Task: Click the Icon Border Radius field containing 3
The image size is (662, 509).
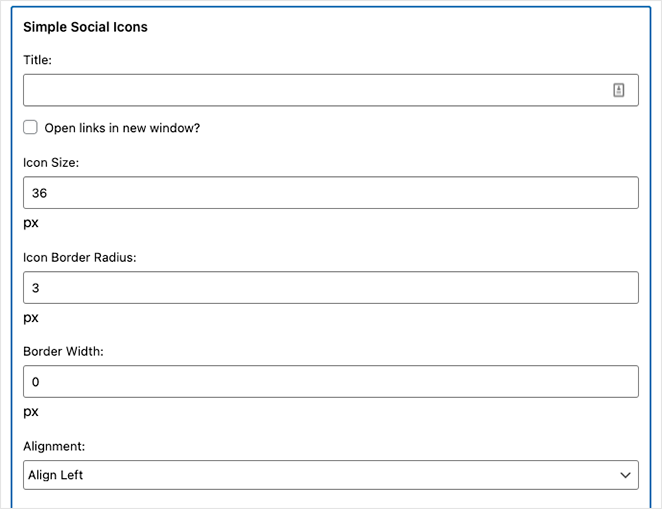Action: [x=331, y=287]
